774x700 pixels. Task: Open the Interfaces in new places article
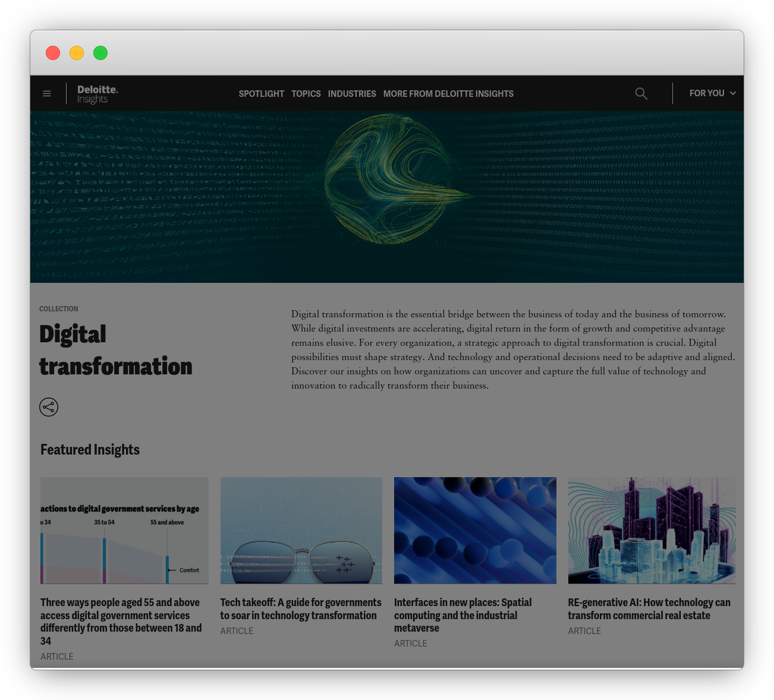coord(462,614)
